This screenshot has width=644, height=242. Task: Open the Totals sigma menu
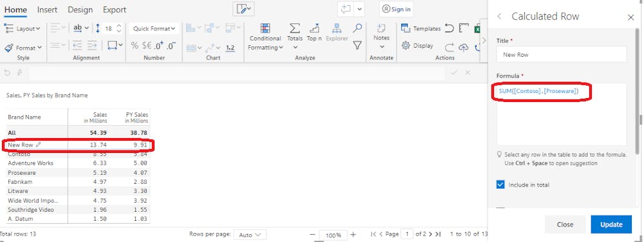pyautogui.click(x=294, y=36)
